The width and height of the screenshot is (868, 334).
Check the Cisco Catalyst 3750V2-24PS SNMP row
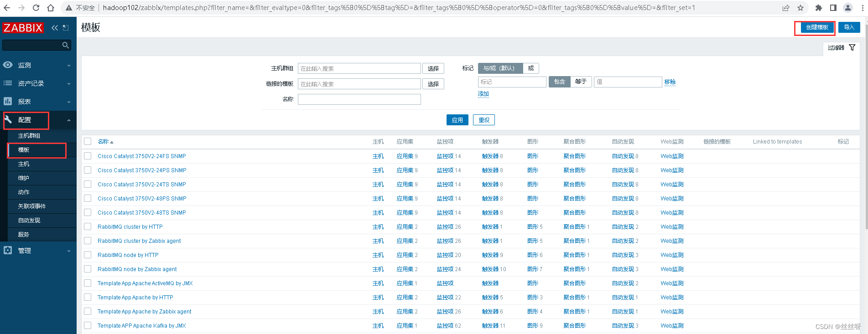(88, 170)
